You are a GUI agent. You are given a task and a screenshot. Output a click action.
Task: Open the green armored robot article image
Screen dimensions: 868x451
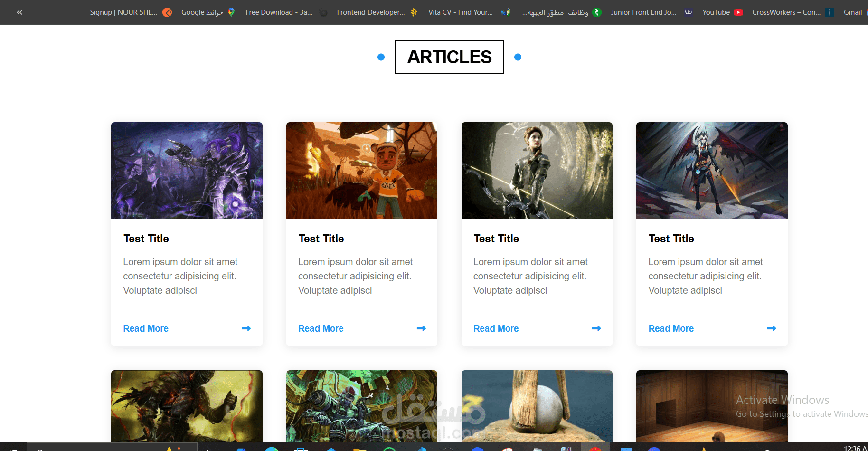pyautogui.click(x=362, y=406)
